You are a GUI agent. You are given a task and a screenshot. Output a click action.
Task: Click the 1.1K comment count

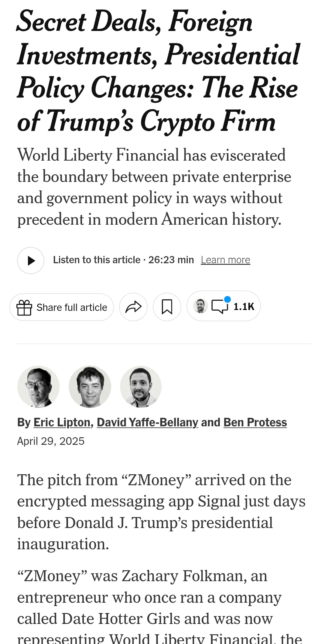click(x=244, y=307)
